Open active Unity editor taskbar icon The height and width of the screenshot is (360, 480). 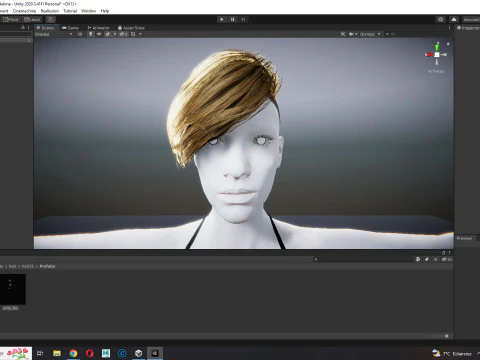[155, 353]
